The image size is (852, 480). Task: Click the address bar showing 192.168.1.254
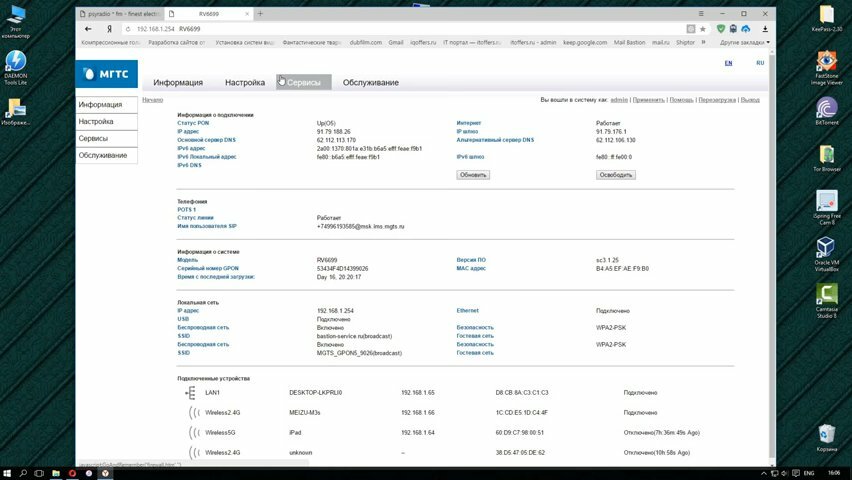coord(402,29)
